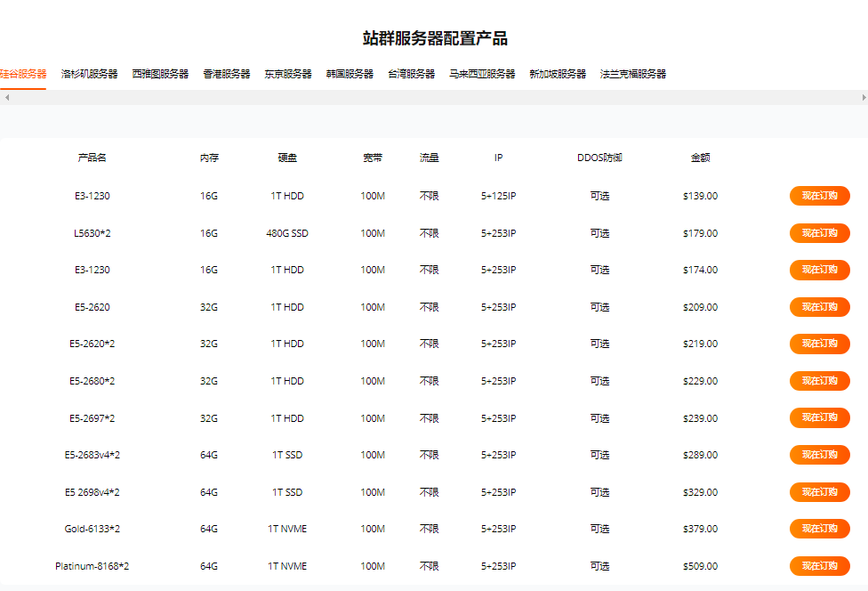
Task: Open the 西雅图服务器 tab
Action: pyautogui.click(x=160, y=74)
